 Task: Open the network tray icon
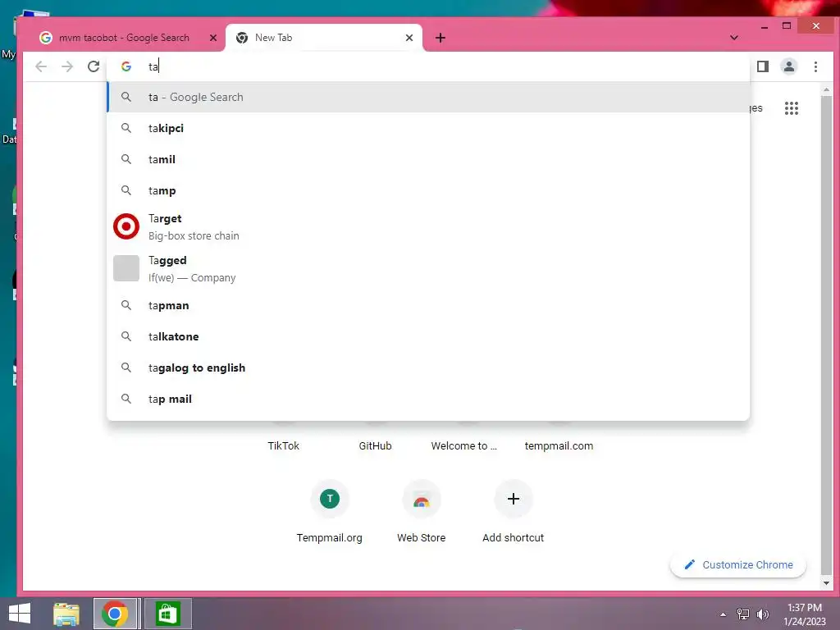pyautogui.click(x=742, y=614)
